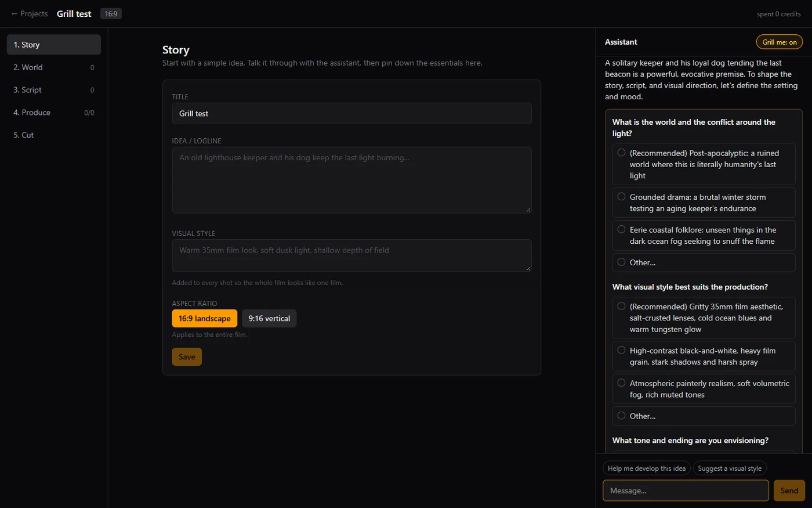Click the Help me develop this idea chip
Screen dimensions: 812x508
tap(647, 469)
